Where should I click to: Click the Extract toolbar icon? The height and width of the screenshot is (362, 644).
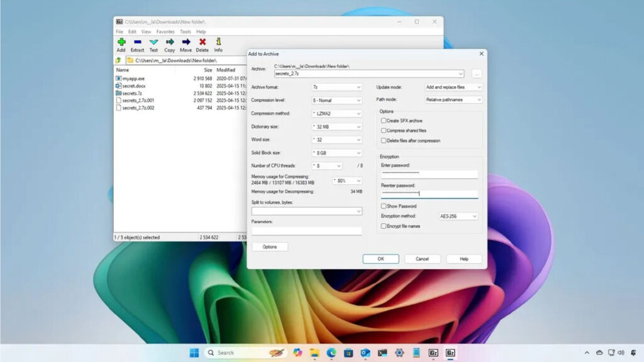point(137,42)
